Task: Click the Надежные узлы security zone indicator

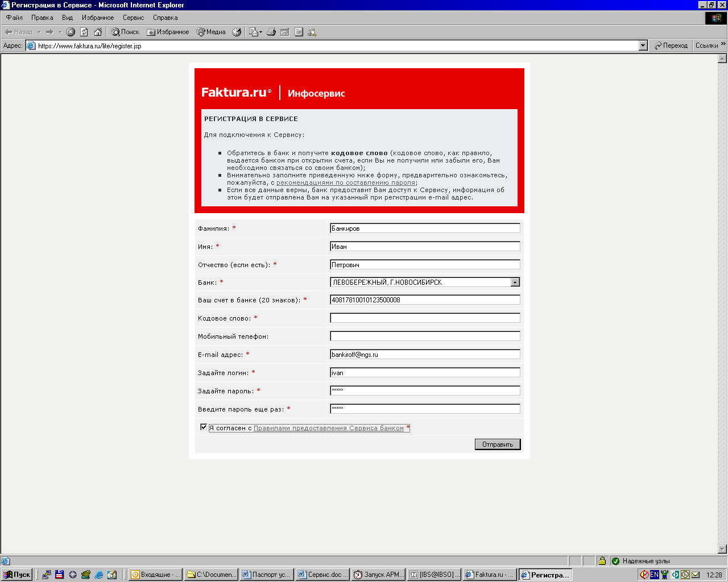Action: pos(640,561)
